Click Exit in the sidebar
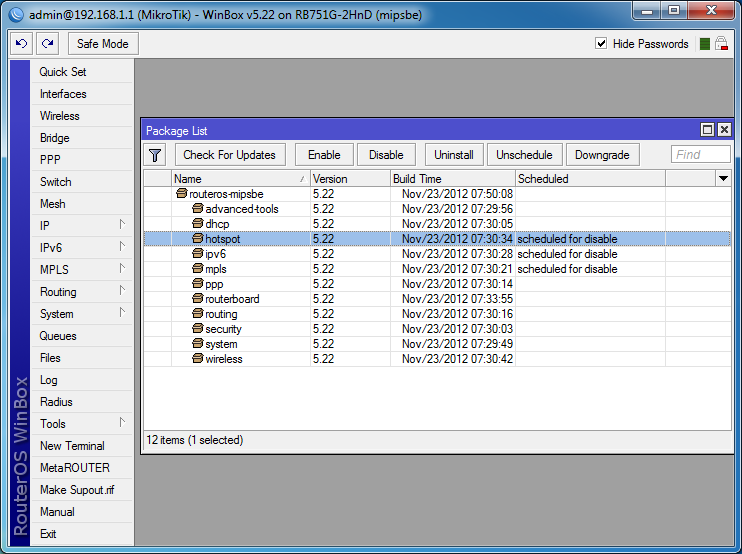The width and height of the screenshot is (742, 554). click(x=81, y=534)
